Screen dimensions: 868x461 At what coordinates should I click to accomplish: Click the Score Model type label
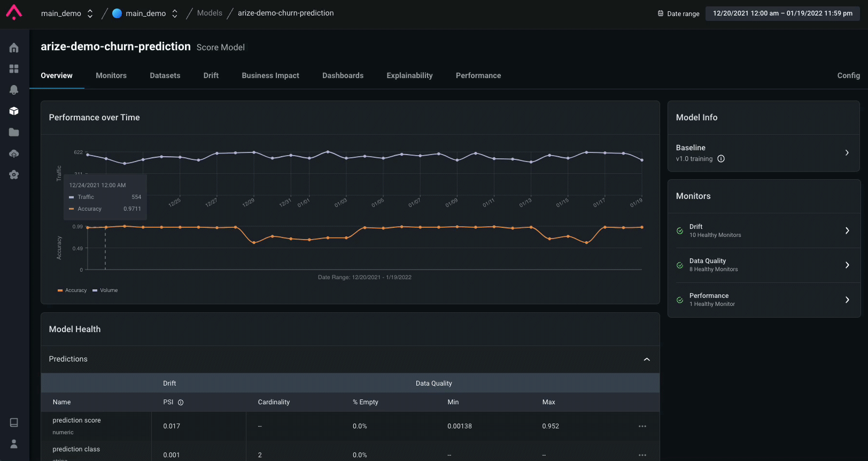[221, 48]
